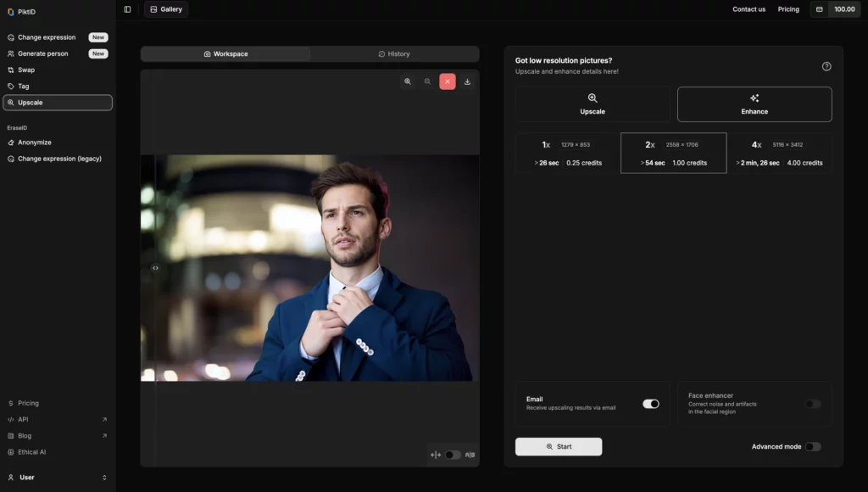This screenshot has height=492, width=868.
Task: Download the image using the download icon
Action: (467, 81)
